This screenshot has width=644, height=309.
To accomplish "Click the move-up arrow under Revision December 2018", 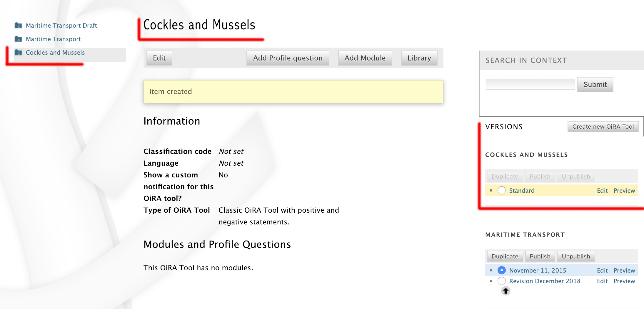I will [x=505, y=291].
